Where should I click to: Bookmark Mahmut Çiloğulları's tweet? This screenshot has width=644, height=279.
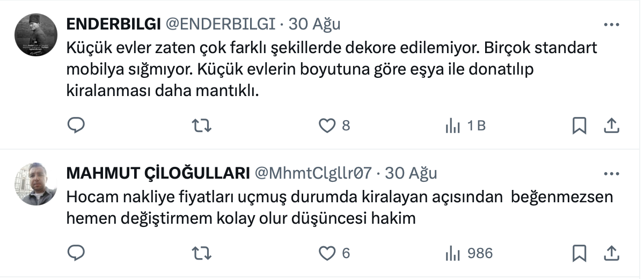pyautogui.click(x=579, y=253)
